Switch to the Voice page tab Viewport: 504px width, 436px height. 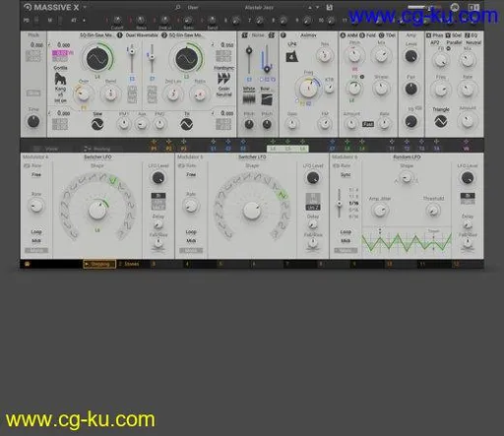[x=46, y=149]
